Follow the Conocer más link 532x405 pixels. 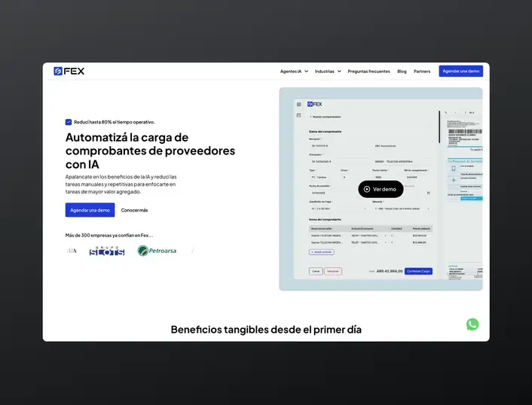coord(134,210)
